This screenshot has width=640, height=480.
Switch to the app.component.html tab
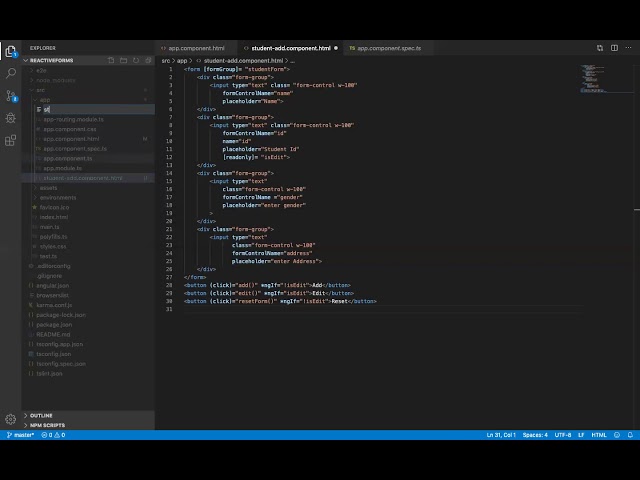pyautogui.click(x=196, y=48)
